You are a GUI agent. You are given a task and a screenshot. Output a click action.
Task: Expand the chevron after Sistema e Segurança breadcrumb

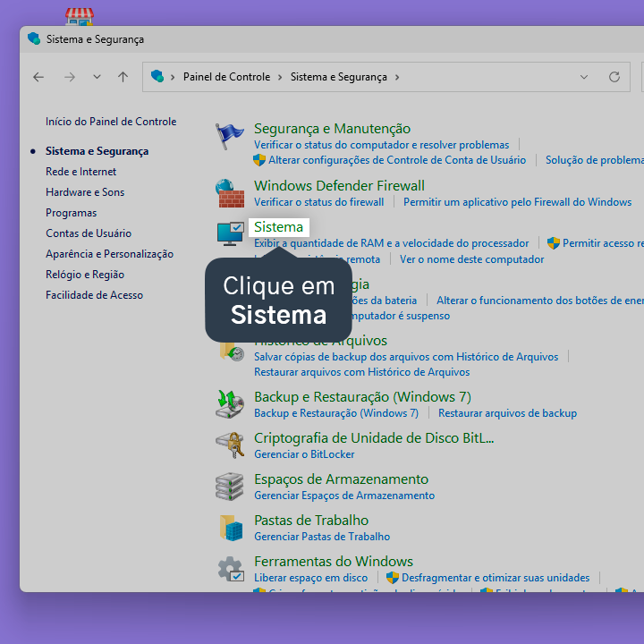coord(397,77)
